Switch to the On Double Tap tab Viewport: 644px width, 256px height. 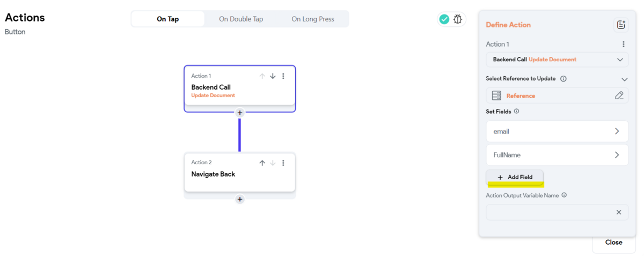(241, 19)
